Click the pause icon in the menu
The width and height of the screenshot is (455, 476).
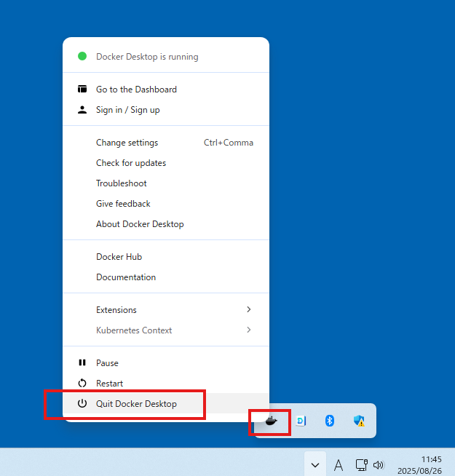(x=82, y=362)
